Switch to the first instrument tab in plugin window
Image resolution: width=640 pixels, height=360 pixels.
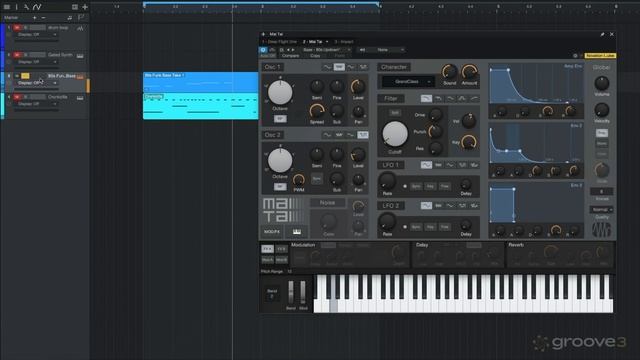click(x=280, y=42)
